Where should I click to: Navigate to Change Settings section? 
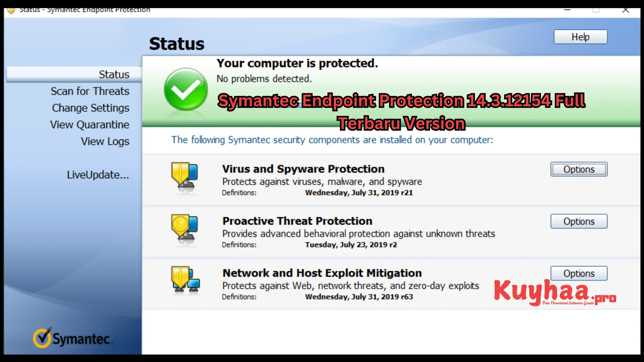click(x=91, y=107)
